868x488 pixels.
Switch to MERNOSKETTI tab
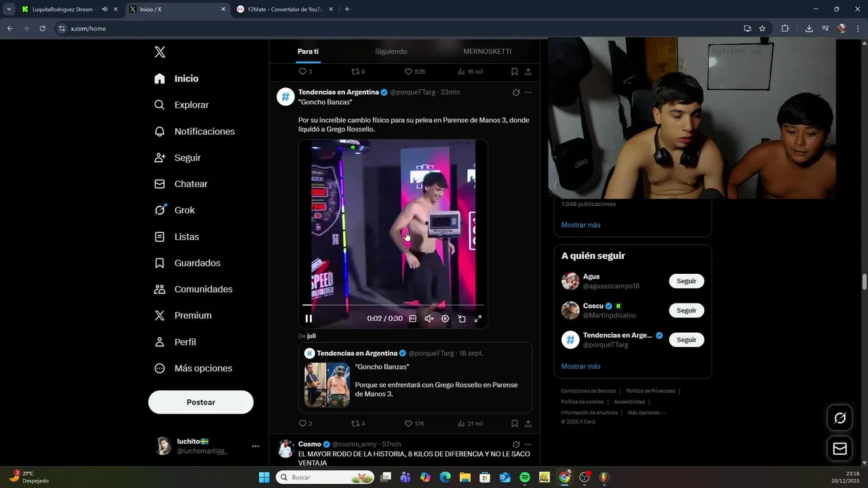click(487, 52)
